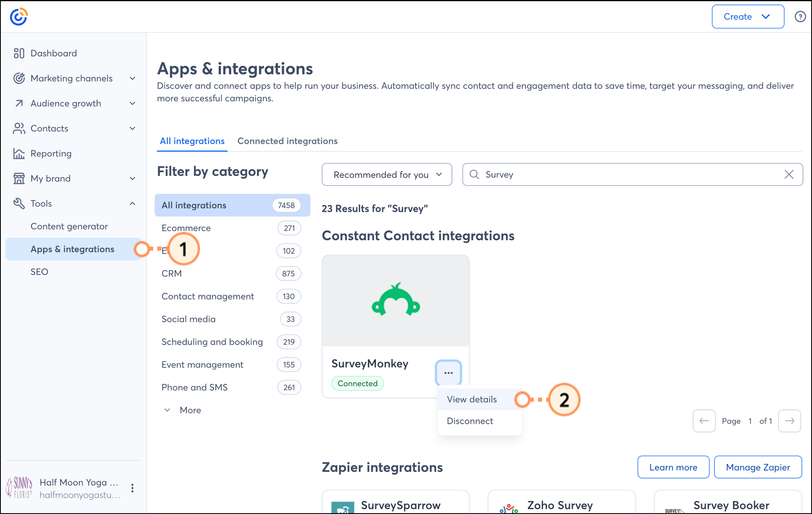Switch to Connected integrations tab
The width and height of the screenshot is (812, 514).
pyautogui.click(x=287, y=141)
